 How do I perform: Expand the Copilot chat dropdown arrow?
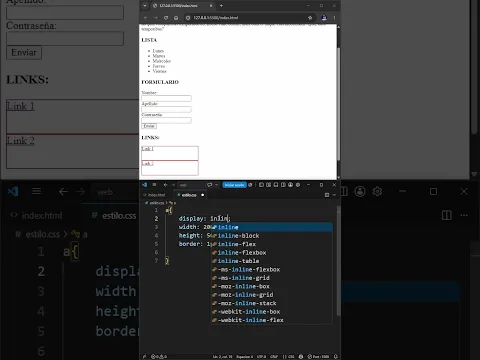click(216, 185)
